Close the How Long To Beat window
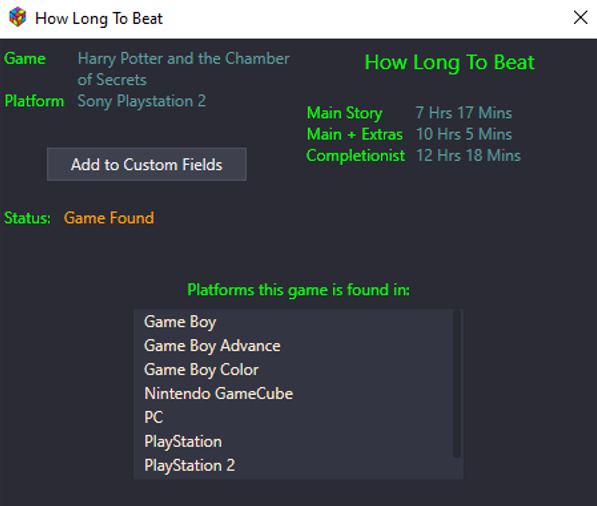The width and height of the screenshot is (597, 506). tap(580, 18)
